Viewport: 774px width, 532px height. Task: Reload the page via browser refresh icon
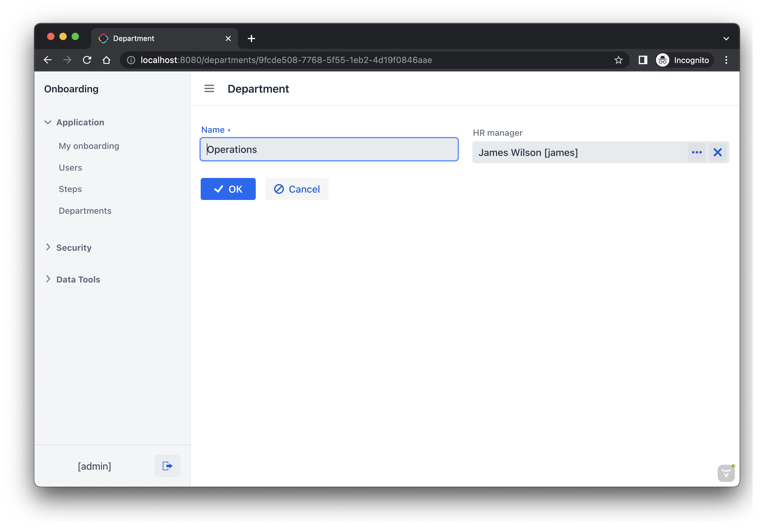pos(87,60)
